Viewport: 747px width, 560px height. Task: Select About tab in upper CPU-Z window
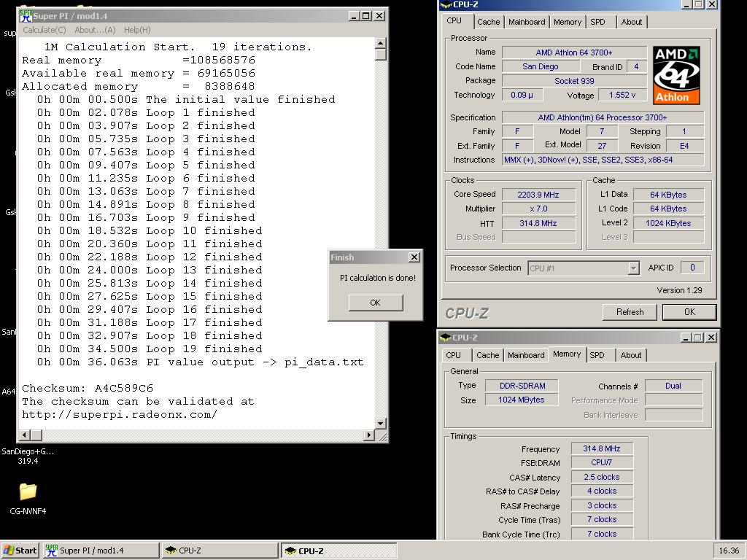[x=631, y=22]
